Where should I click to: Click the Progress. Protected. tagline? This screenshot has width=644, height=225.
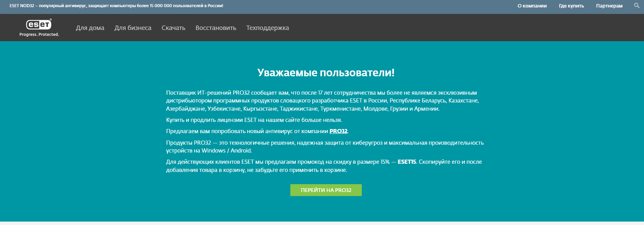(39, 34)
